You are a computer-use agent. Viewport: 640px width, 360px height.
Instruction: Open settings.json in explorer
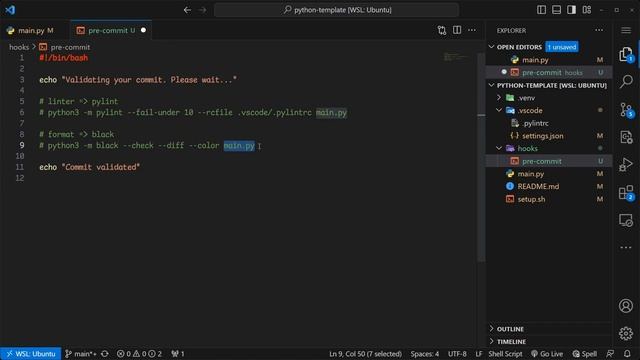pyautogui.click(x=549, y=136)
